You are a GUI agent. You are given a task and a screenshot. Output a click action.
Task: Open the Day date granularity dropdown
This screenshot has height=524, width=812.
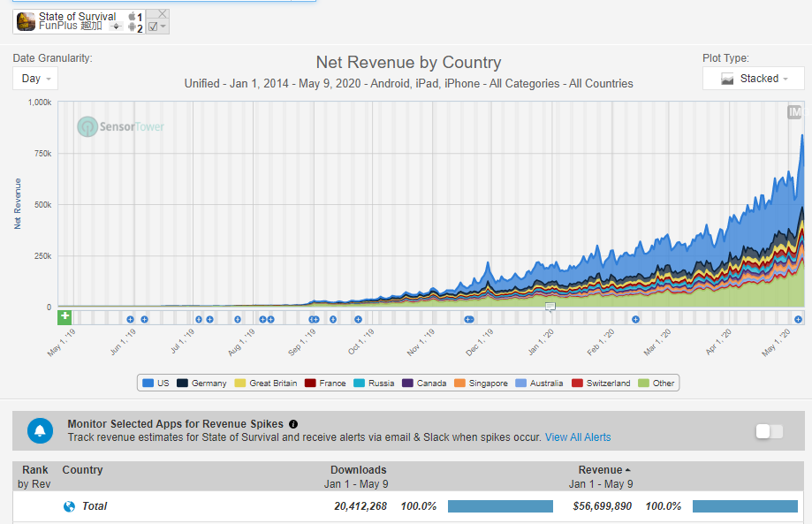tap(35, 79)
